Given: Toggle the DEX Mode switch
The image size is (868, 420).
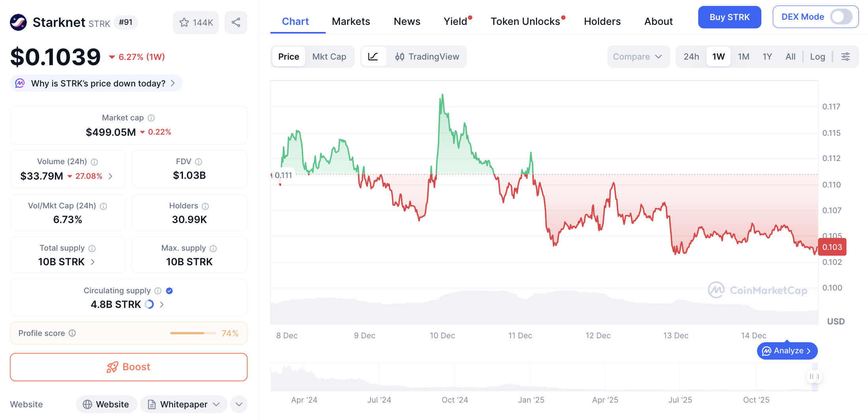Looking at the screenshot, I should coord(841,17).
